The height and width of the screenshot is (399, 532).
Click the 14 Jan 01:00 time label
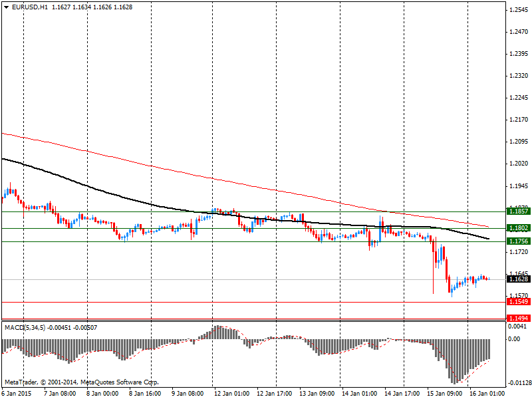[x=359, y=394]
